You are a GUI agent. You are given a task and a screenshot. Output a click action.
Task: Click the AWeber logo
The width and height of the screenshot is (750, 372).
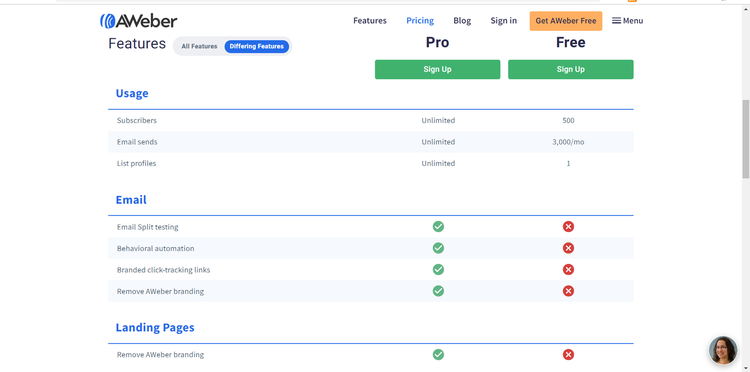pyautogui.click(x=139, y=21)
